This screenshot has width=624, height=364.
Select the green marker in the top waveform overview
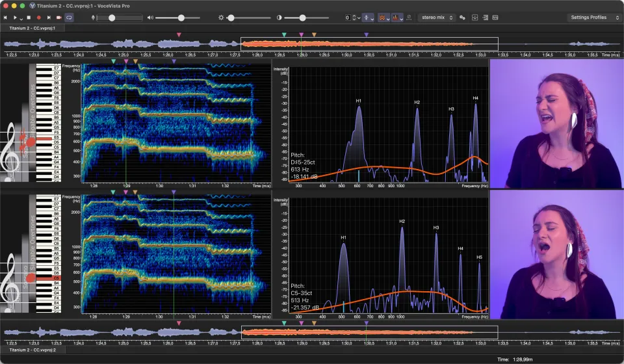point(284,35)
